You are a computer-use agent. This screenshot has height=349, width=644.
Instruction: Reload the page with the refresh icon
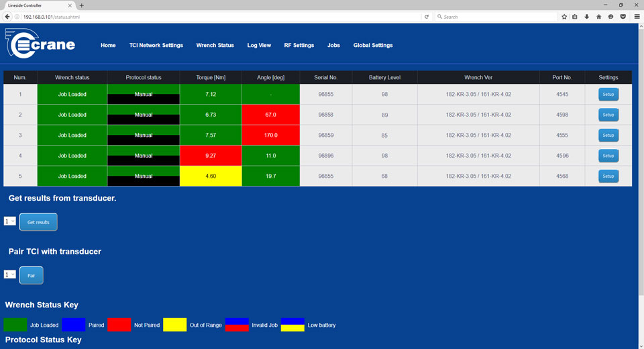427,17
